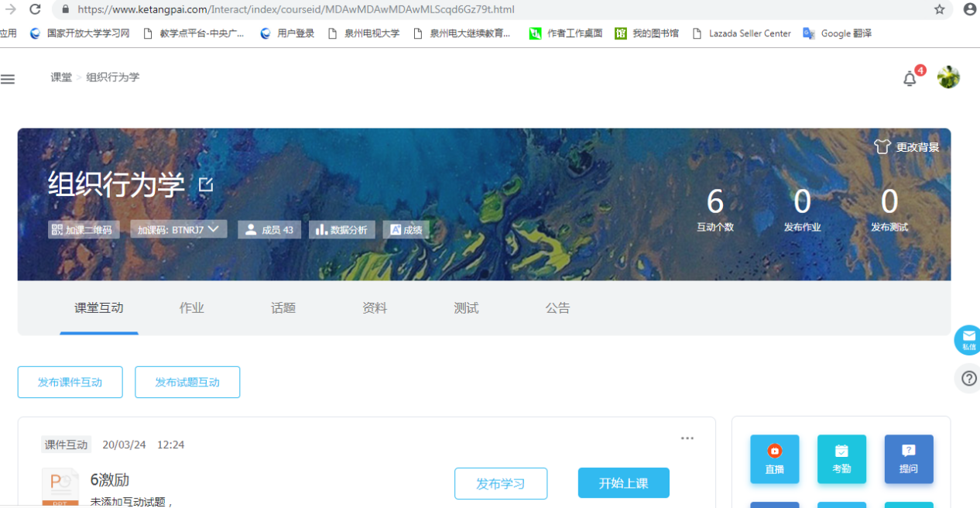980x508 pixels.
Task: Show the 加课二维码 QR code
Action: [83, 230]
